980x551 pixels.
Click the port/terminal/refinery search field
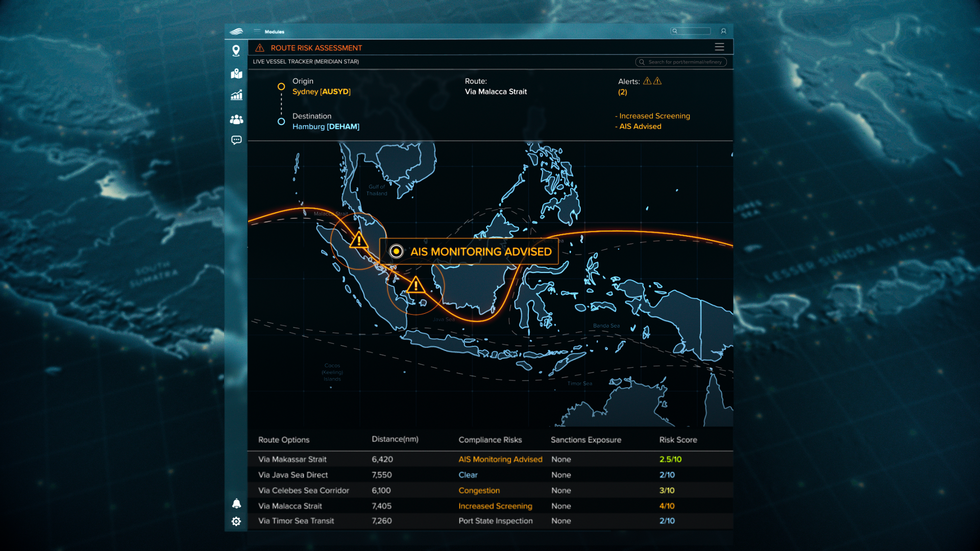tap(681, 62)
